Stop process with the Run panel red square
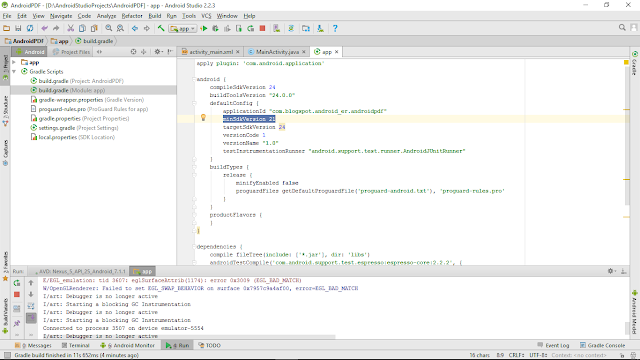640x360 pixels. coord(17,294)
